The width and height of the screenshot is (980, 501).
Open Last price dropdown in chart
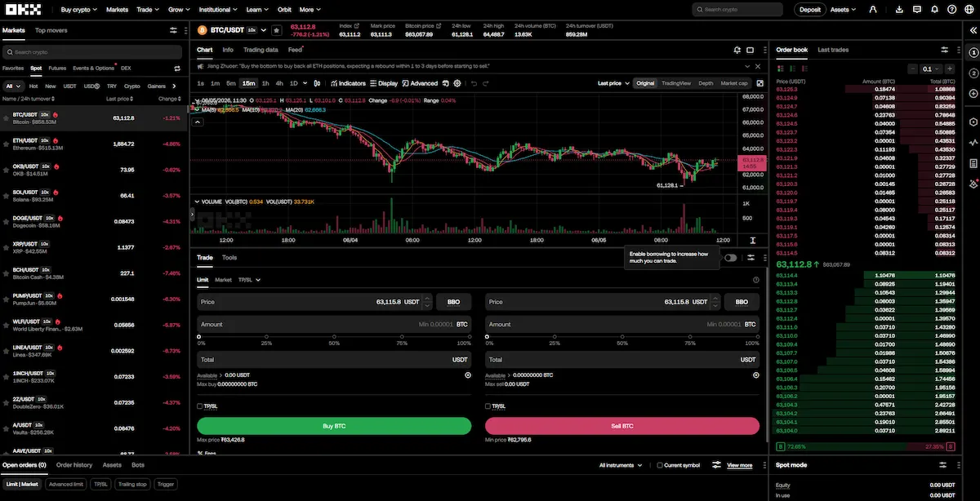(614, 83)
